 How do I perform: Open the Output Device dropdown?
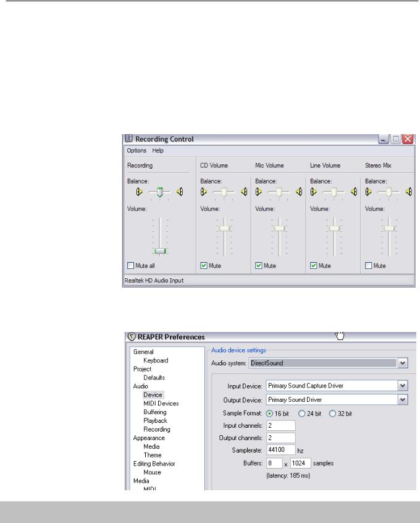[403, 399]
